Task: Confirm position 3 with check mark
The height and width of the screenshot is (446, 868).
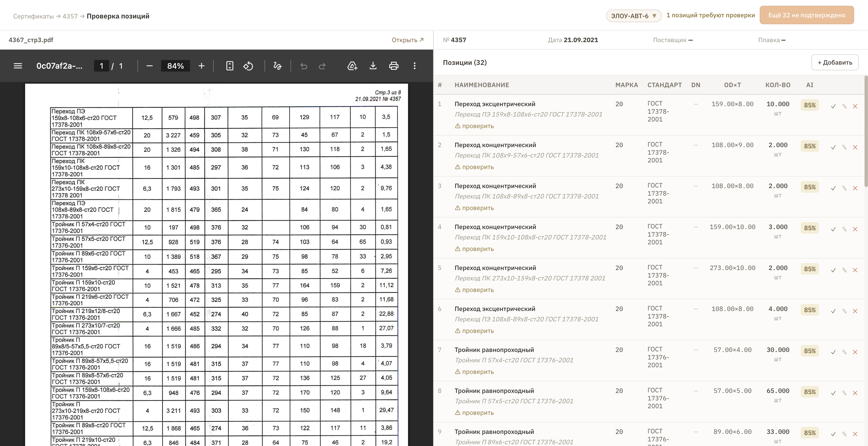Action: 833,188
